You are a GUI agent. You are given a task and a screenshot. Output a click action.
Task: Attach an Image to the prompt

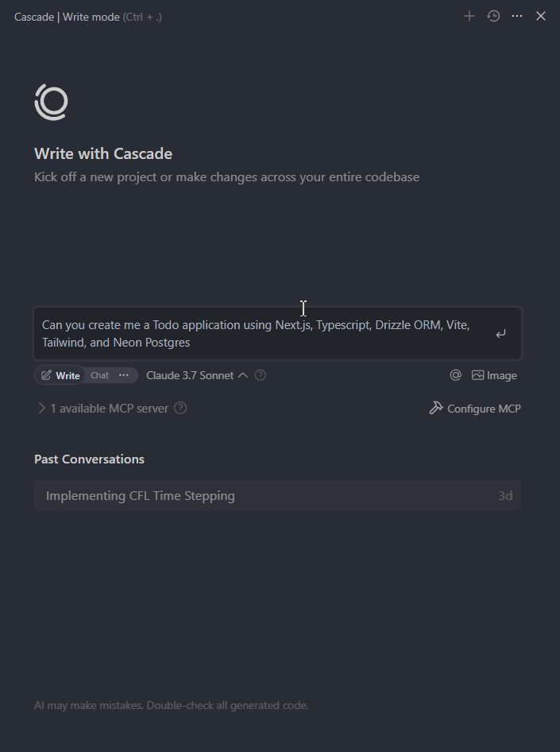click(x=494, y=375)
